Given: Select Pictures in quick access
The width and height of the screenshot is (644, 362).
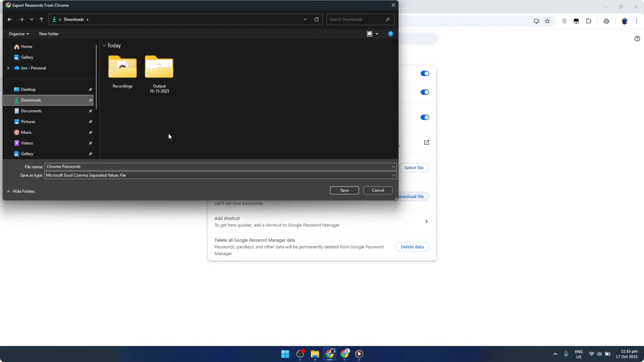Looking at the screenshot, I should 48,122.
